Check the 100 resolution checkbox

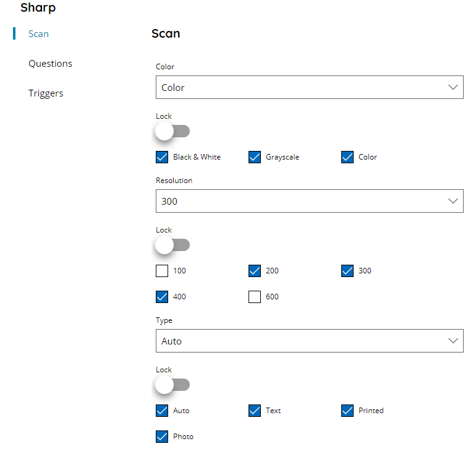(x=162, y=271)
